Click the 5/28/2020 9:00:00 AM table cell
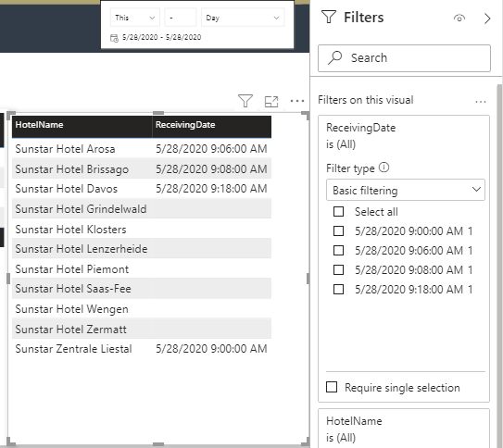The height and width of the screenshot is (448, 503). [x=211, y=349]
